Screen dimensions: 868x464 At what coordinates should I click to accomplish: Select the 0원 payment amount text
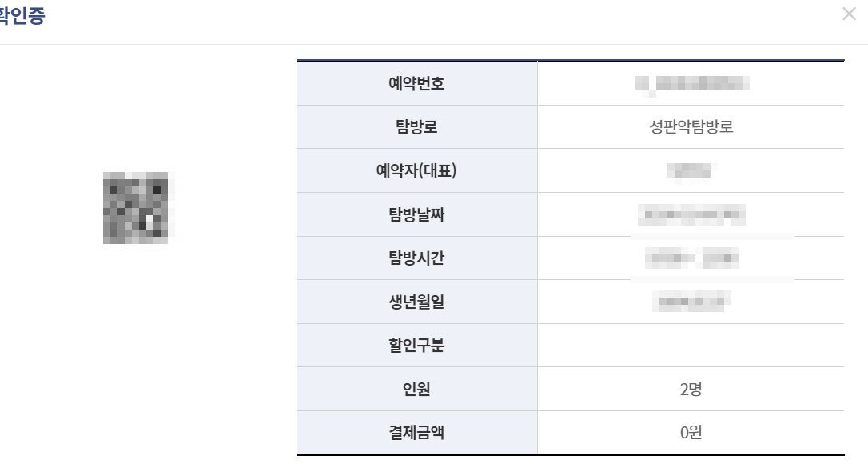[690, 432]
